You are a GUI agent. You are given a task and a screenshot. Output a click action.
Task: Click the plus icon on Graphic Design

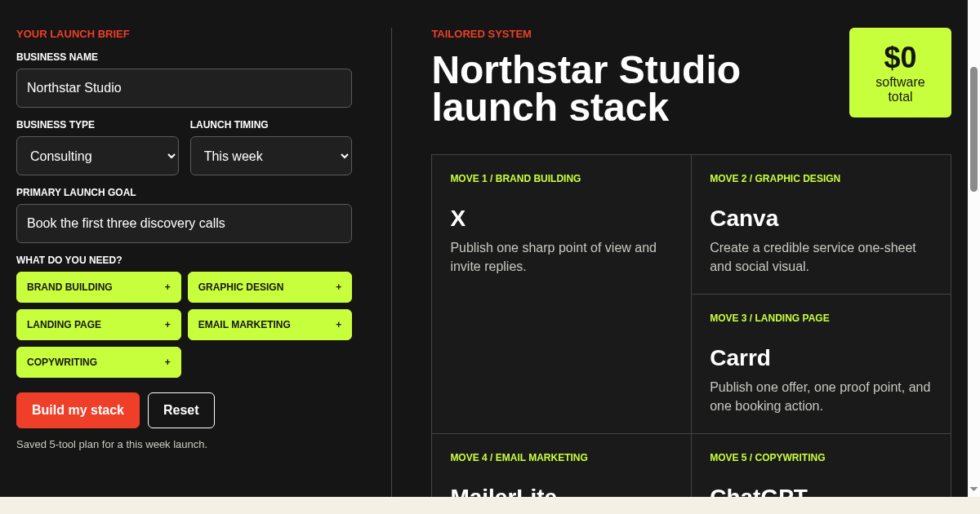(x=338, y=287)
